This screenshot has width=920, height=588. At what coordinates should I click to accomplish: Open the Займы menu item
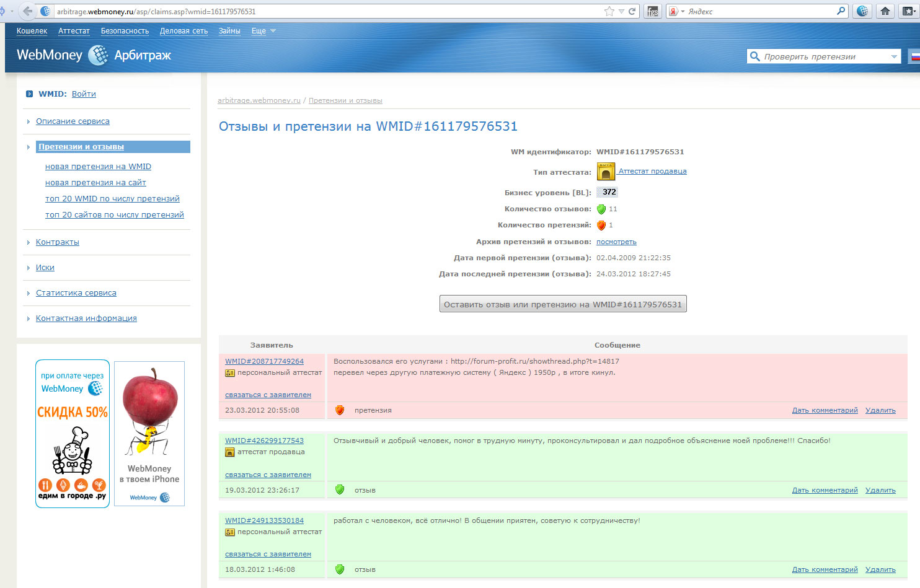click(x=229, y=31)
